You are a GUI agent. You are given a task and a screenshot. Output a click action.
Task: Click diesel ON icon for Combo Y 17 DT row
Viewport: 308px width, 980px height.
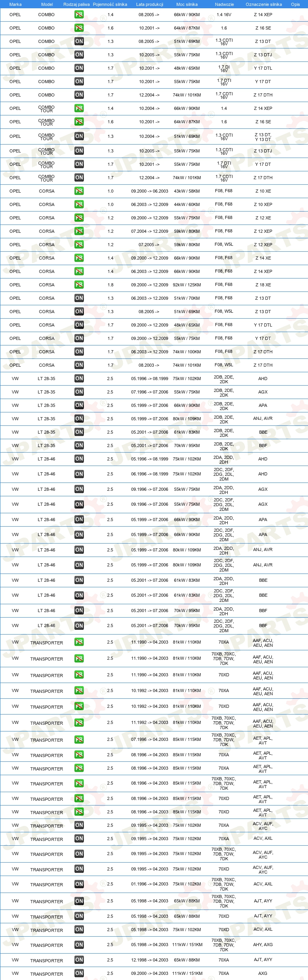click(x=79, y=82)
